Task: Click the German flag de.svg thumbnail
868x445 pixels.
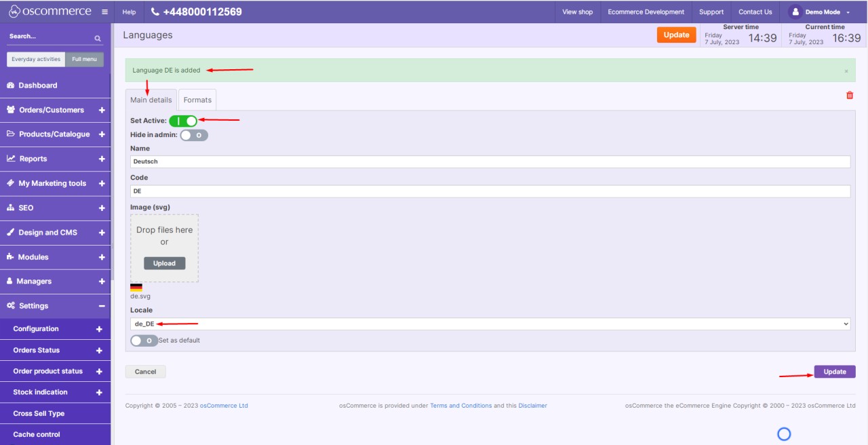Action: tap(136, 288)
